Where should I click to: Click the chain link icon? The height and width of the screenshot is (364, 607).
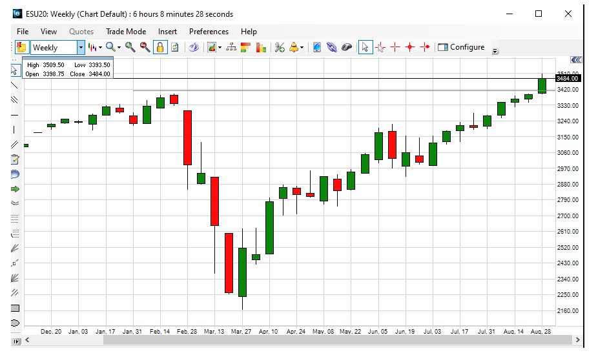[x=331, y=47]
